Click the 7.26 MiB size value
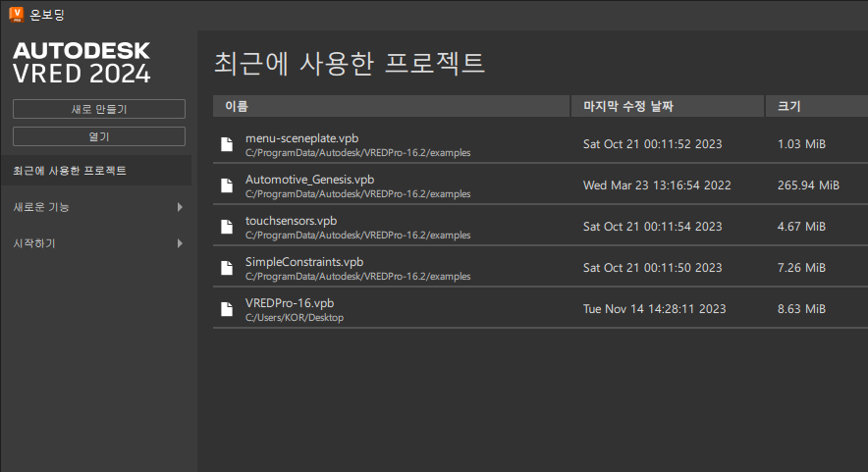 point(801,268)
